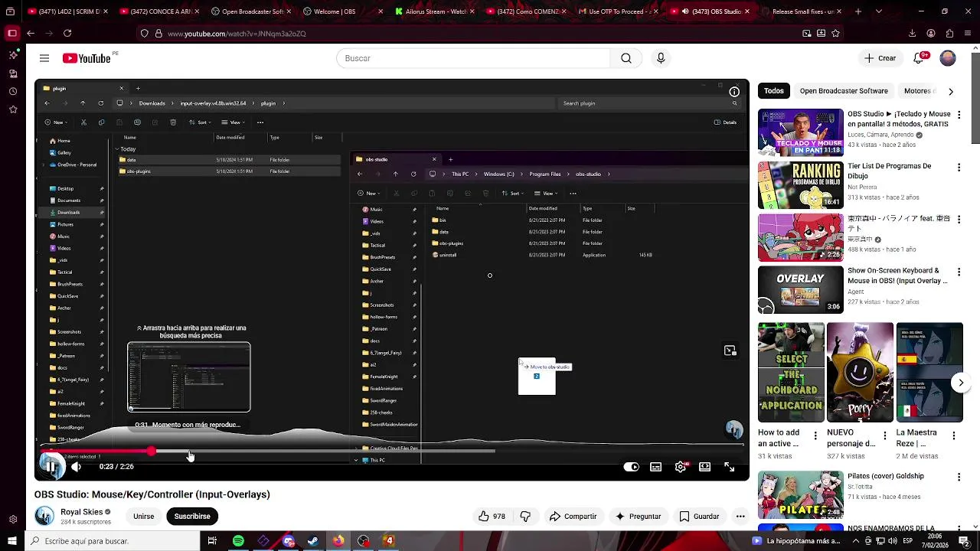
Task: Show more filter chips with arrow
Action: point(951,91)
